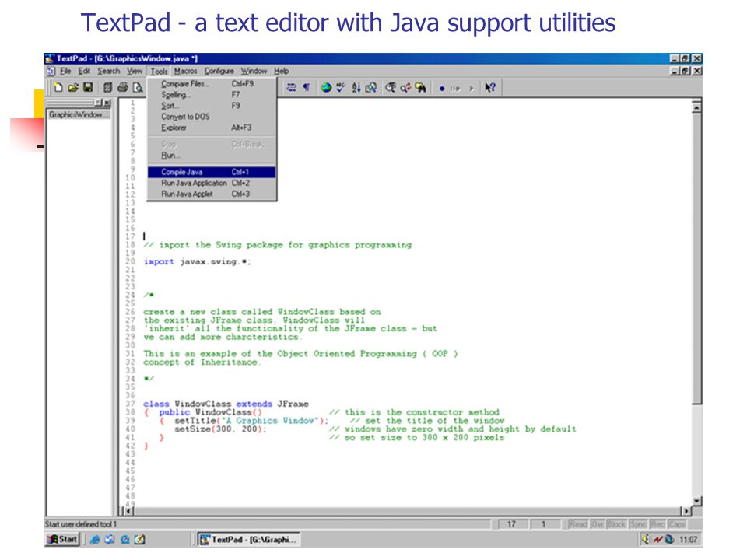The height and width of the screenshot is (560, 747).
Task: Toggle visible paragraph marks icon
Action: [x=307, y=88]
